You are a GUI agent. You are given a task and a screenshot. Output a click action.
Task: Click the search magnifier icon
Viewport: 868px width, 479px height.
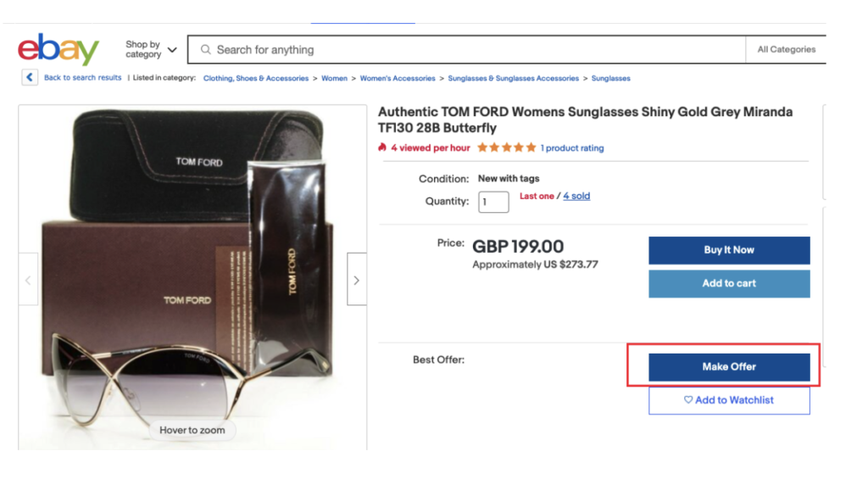[x=205, y=50]
